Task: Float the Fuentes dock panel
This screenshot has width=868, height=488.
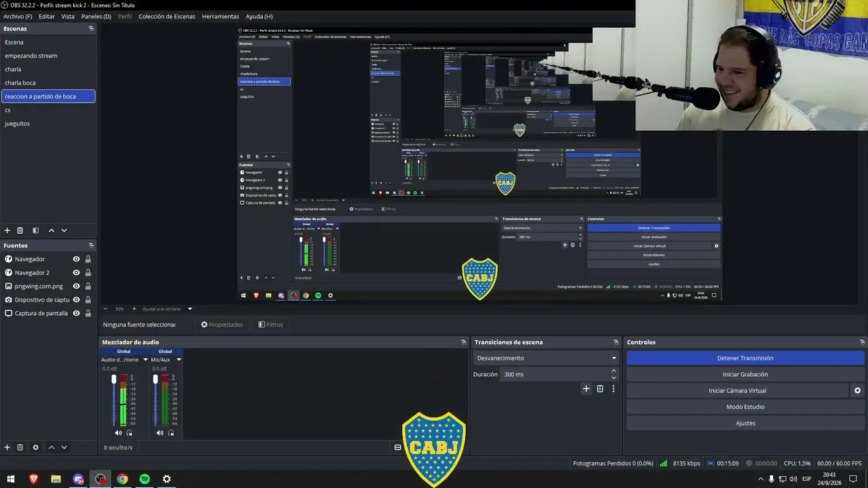Action: pos(91,245)
